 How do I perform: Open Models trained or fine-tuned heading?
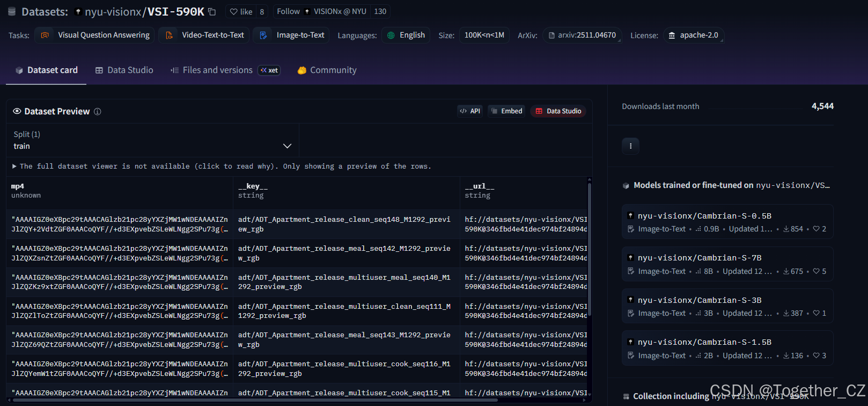(x=731, y=185)
